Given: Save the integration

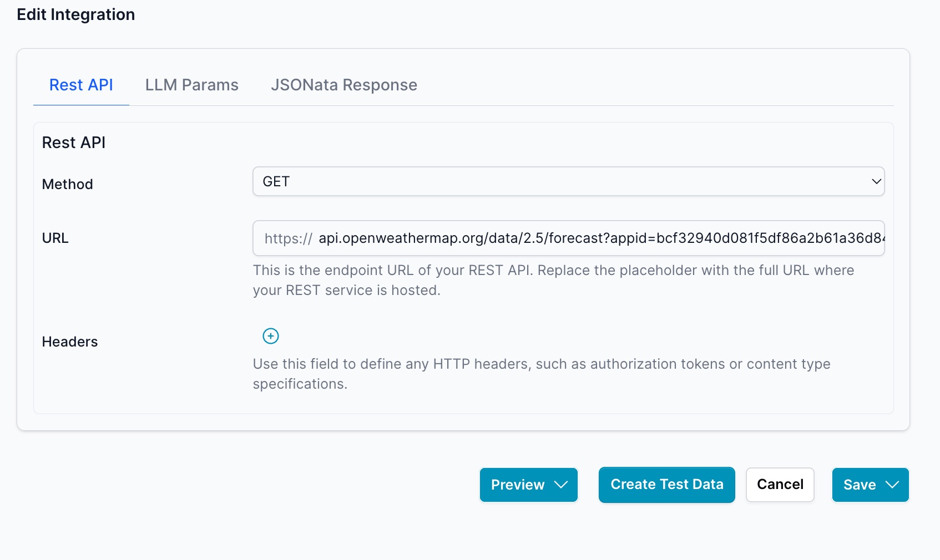Looking at the screenshot, I should pos(859,485).
